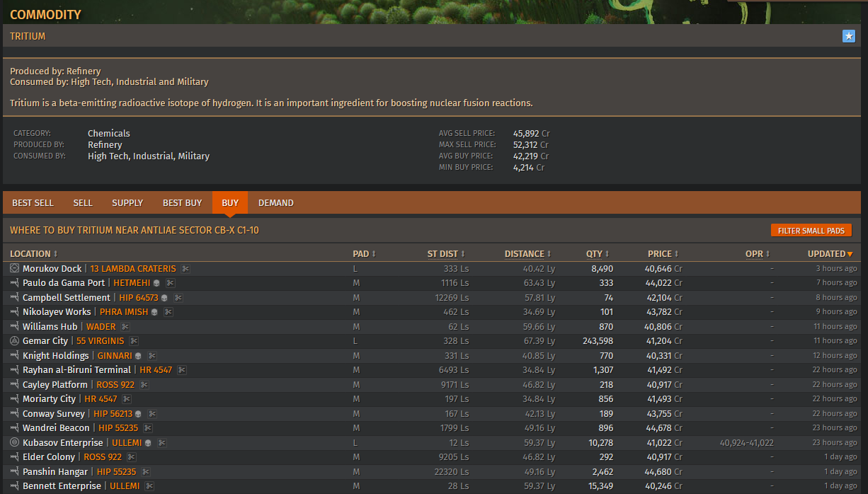868x494 pixels.
Task: Click the copy icon next to 55 VIRGINIS
Action: pyautogui.click(x=133, y=341)
